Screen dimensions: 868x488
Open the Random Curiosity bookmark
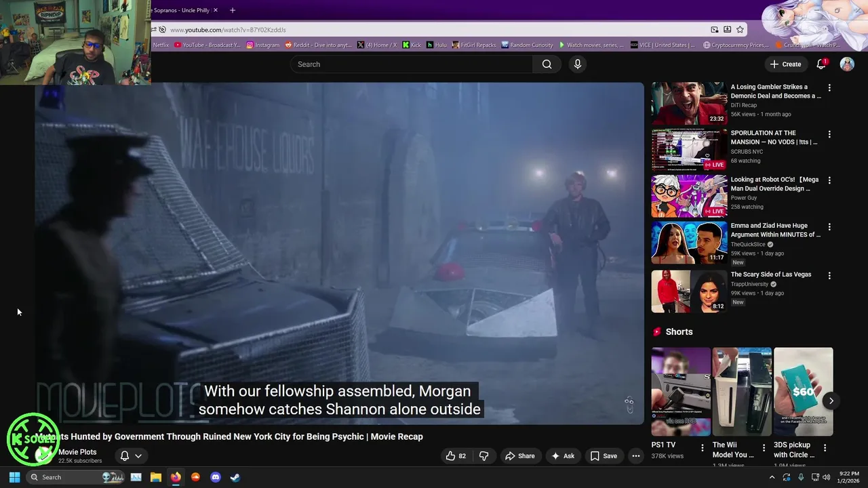click(x=528, y=45)
